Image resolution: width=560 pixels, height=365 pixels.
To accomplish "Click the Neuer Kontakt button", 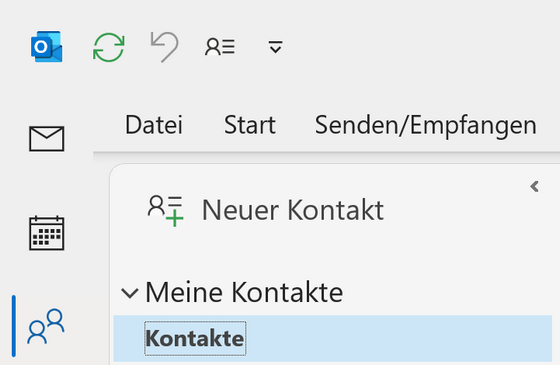I will [266, 210].
